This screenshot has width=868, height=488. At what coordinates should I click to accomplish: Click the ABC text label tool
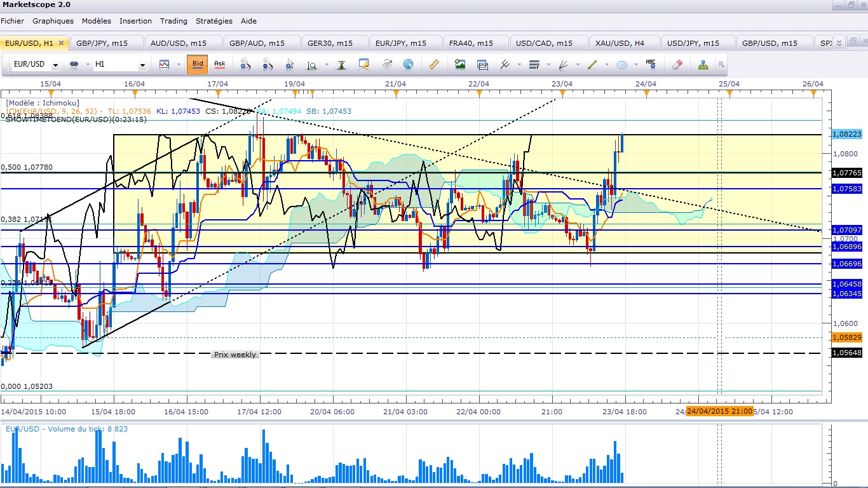[x=650, y=65]
